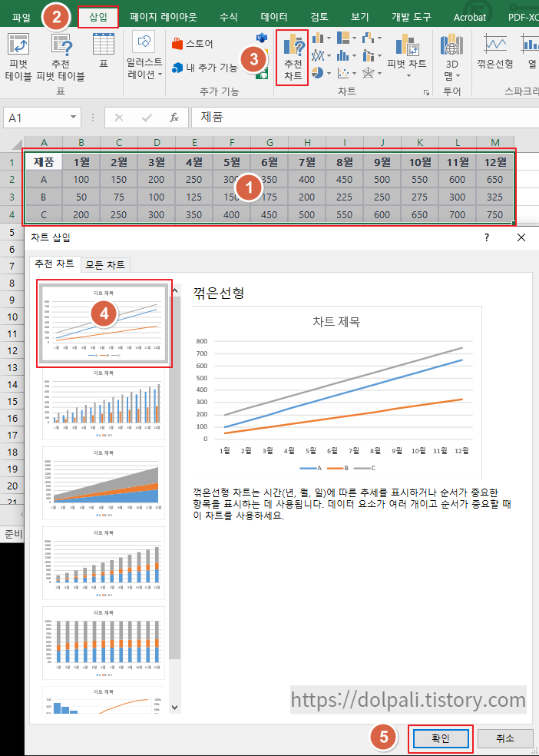Open the waterfall or stock chart menu

[x=372, y=38]
